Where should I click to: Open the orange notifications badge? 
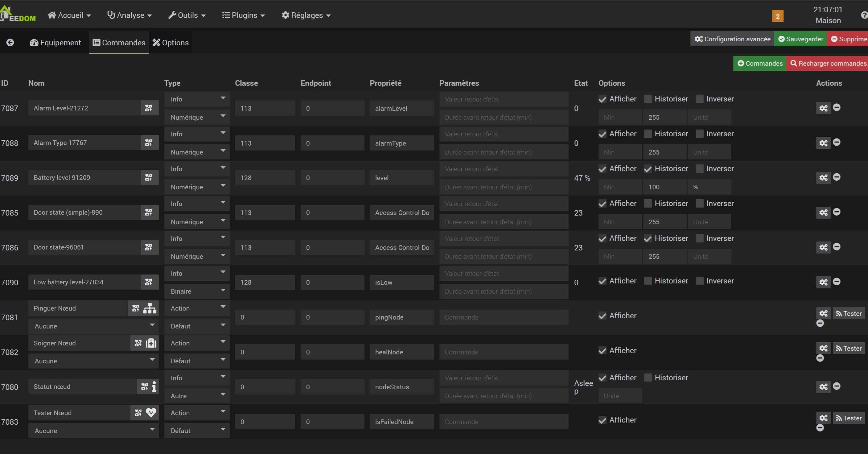pos(777,16)
